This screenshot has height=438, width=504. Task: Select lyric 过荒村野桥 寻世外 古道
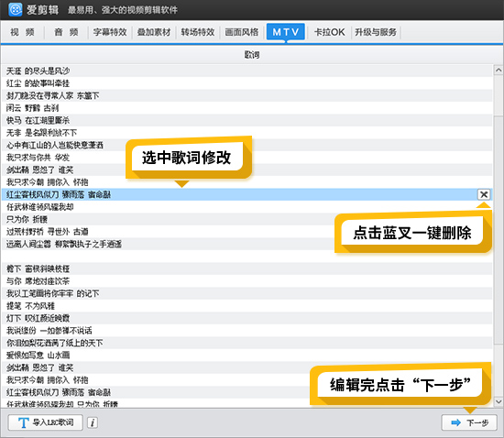pos(247,232)
